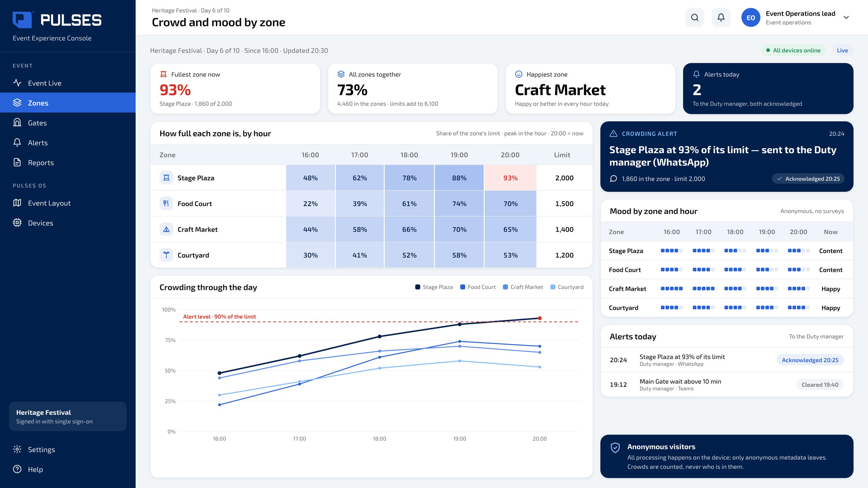Click Acknowledged 20:25 badge in crowding alert
Viewport: 868px width, 488px height.
[x=808, y=179]
